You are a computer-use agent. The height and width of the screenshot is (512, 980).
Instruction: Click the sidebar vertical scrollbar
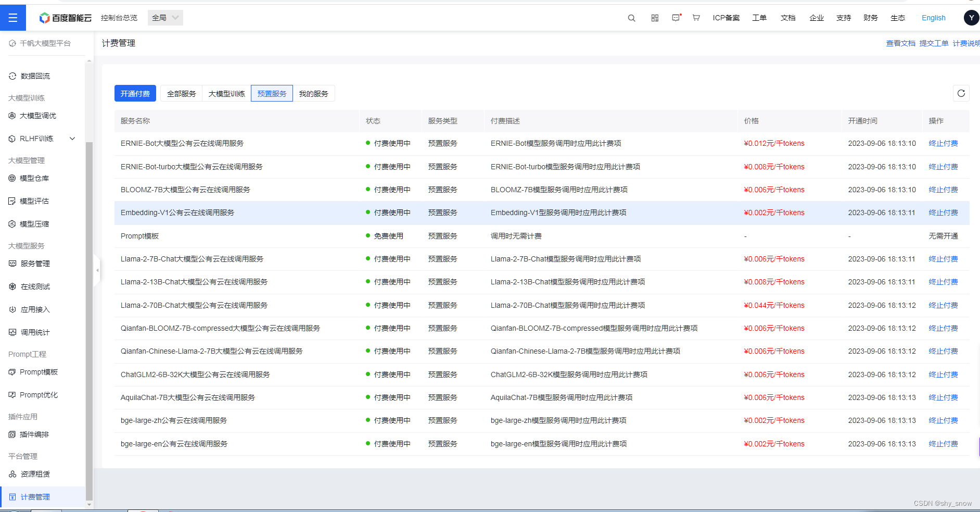coord(89,320)
